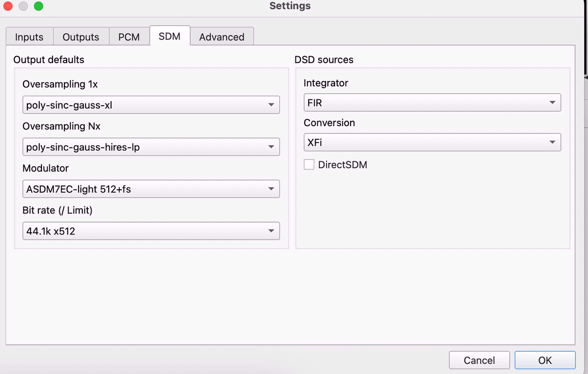588x374 pixels.
Task: Open the Bit rate (/ Limit) dropdown
Action: [151, 231]
